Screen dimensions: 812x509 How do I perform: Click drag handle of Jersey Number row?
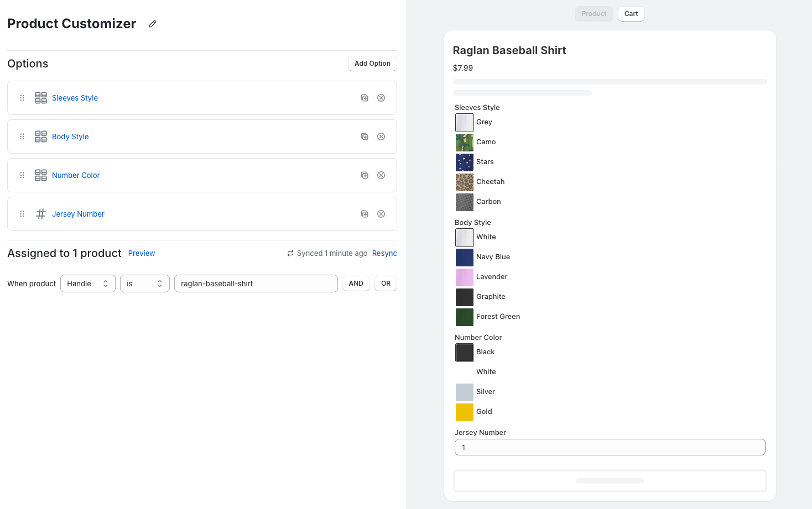click(x=22, y=214)
